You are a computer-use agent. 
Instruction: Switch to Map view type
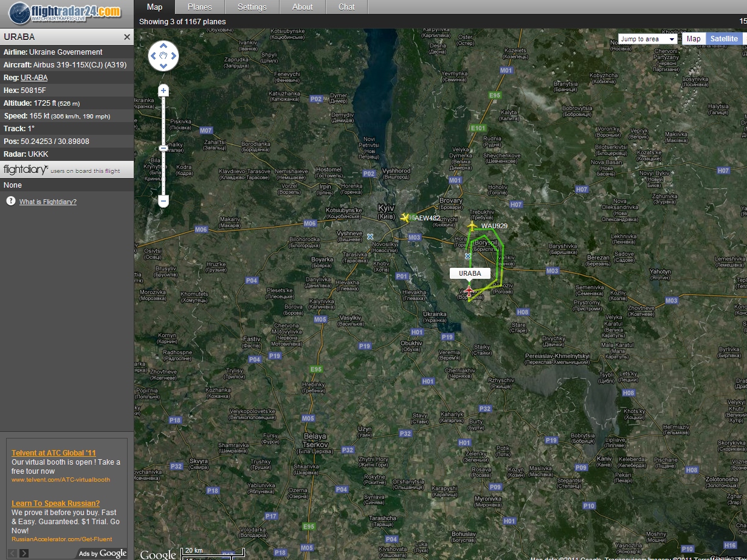tap(694, 39)
